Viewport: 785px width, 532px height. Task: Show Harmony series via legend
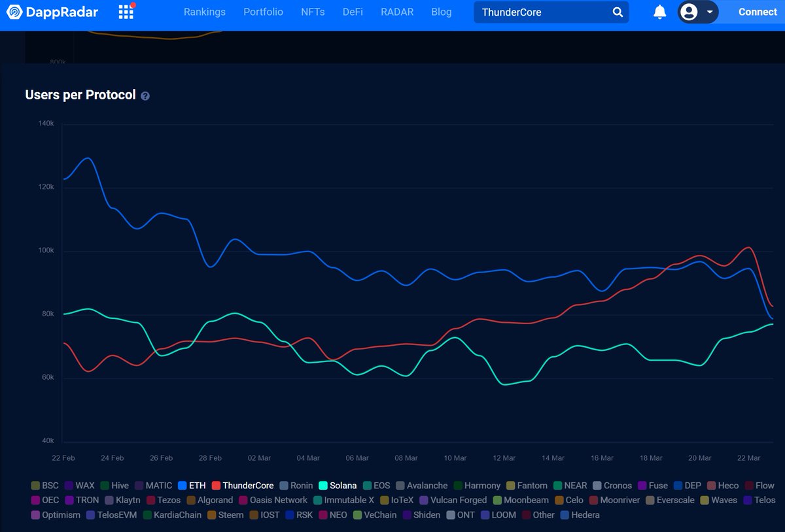477,486
